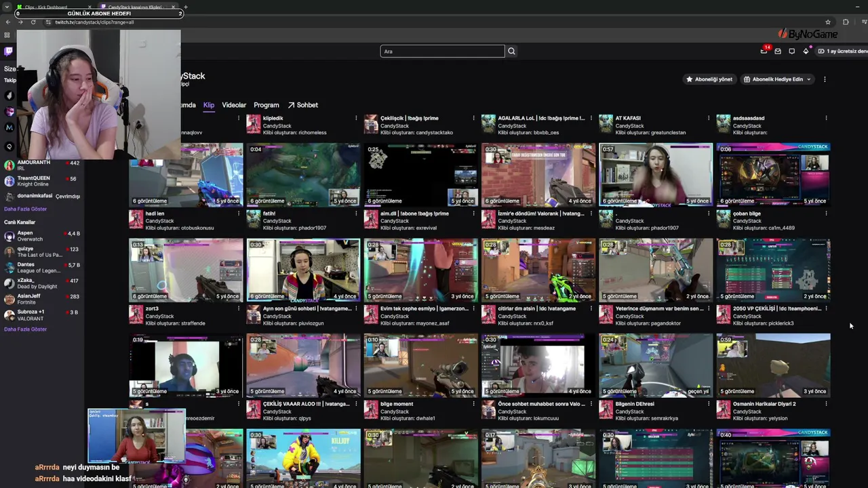This screenshot has width=868, height=488.
Task: Open clip title 'Önce sohbet muhabbet sonra Valo'
Action: 541,404
